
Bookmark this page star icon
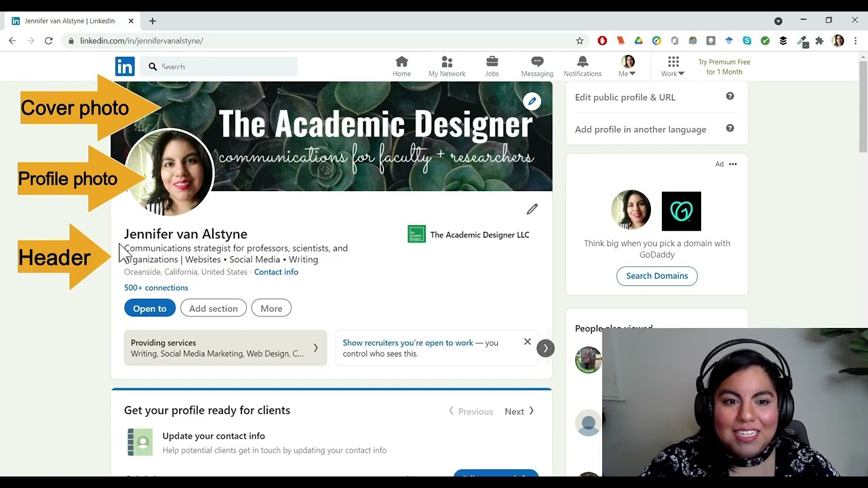580,41
